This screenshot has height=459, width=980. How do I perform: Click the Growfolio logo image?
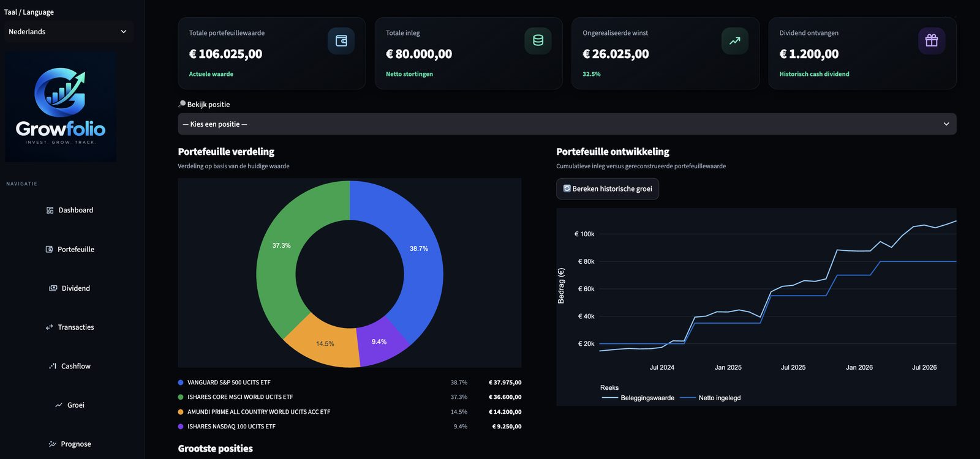click(x=61, y=106)
